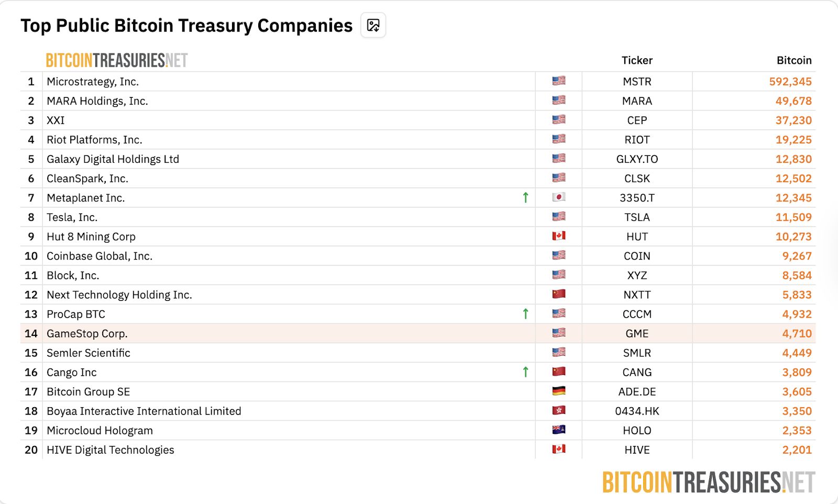Image resolution: width=838 pixels, height=504 pixels.
Task: Click the green up arrow on the Cango Inc row
Action: (525, 372)
